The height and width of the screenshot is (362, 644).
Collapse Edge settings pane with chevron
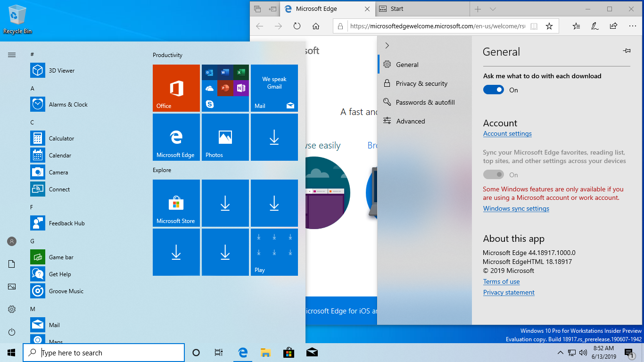pyautogui.click(x=387, y=45)
